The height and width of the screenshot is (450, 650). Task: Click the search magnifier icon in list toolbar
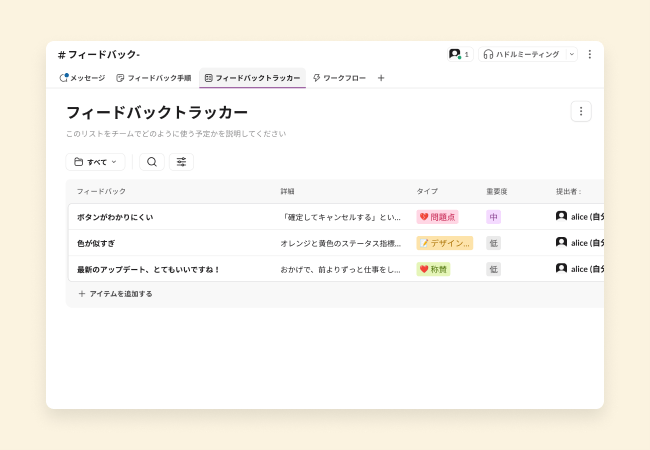tap(152, 162)
